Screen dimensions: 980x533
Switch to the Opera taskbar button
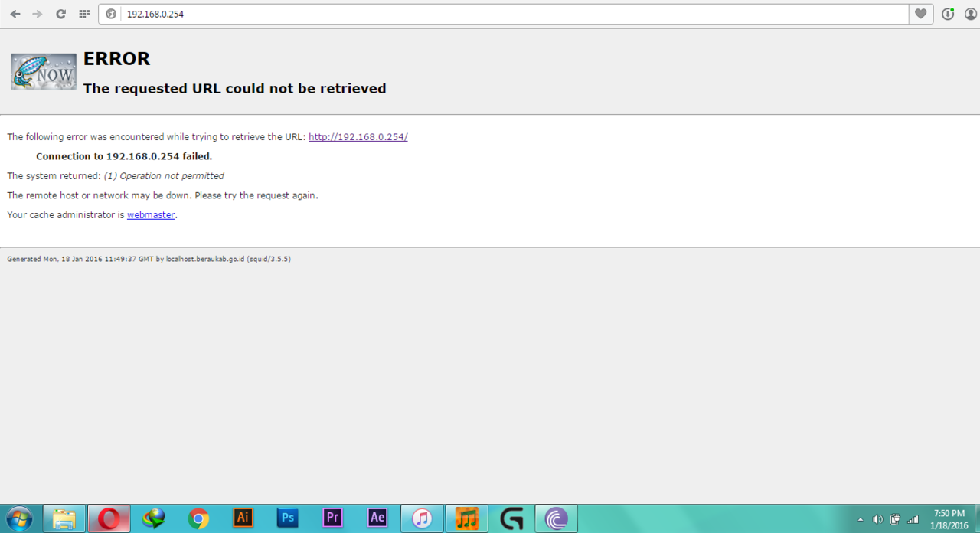click(109, 518)
